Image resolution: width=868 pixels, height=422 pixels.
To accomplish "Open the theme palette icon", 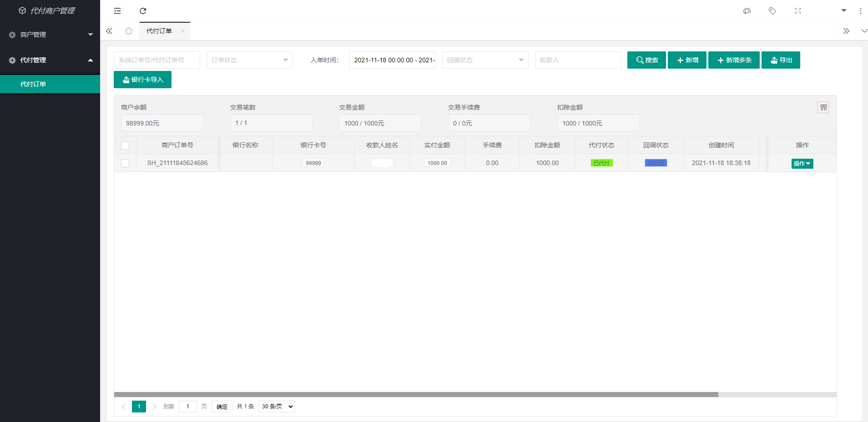I will (x=747, y=11).
